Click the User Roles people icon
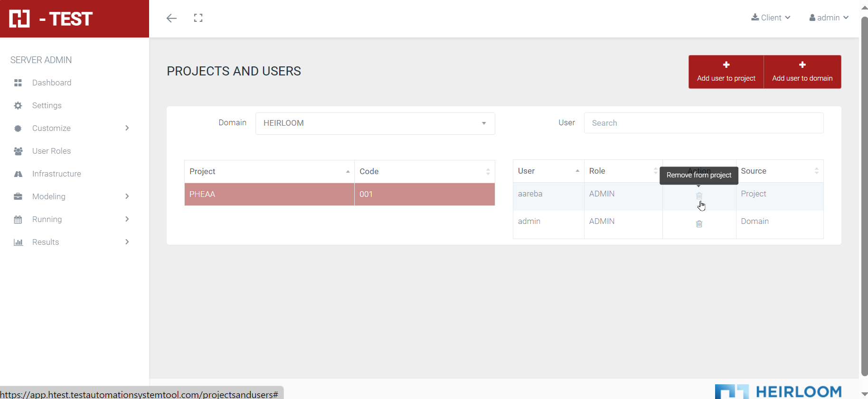This screenshot has height=399, width=868. pyautogui.click(x=18, y=151)
